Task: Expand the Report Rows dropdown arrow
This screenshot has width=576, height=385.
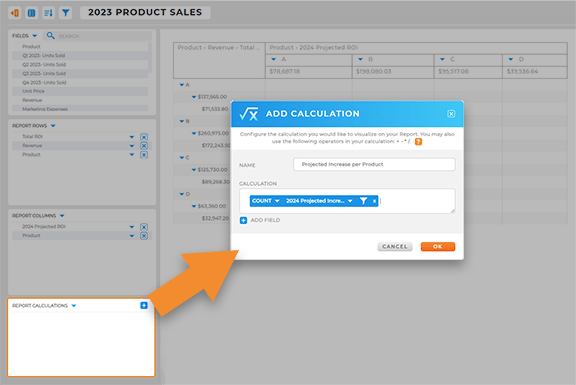Action: [53, 126]
